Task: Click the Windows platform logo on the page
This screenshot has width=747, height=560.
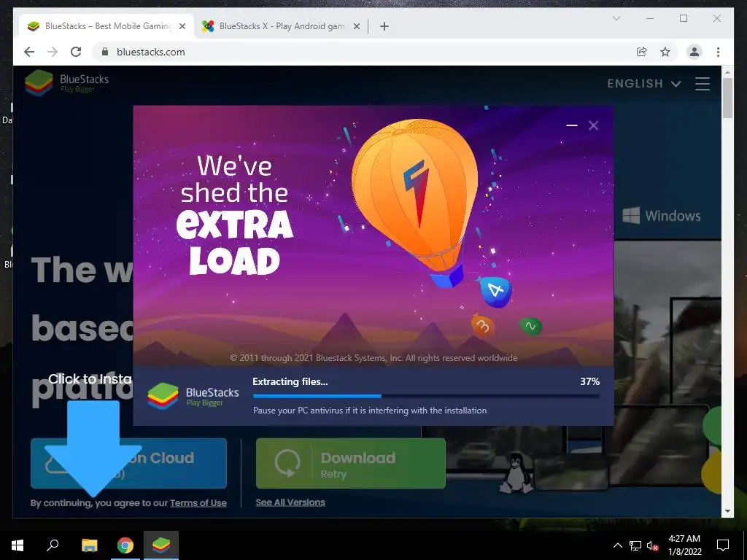Action: click(x=661, y=215)
